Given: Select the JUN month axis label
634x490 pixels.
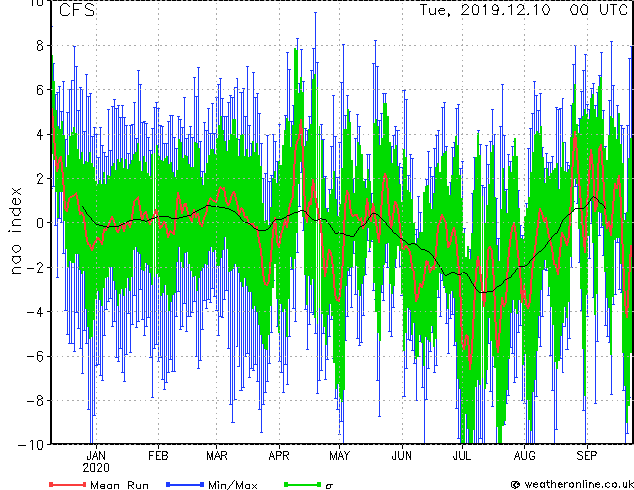Looking at the screenshot, I should pos(402,456).
